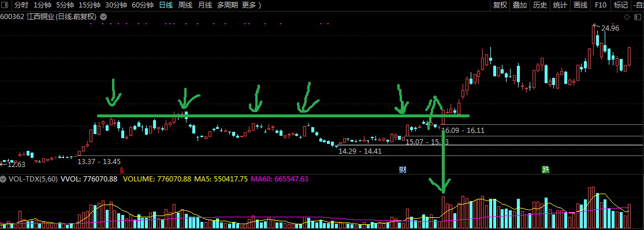Click the VVOL: 776070.88 value
Image resolution: width=644 pixels, height=230 pixels.
point(89,179)
